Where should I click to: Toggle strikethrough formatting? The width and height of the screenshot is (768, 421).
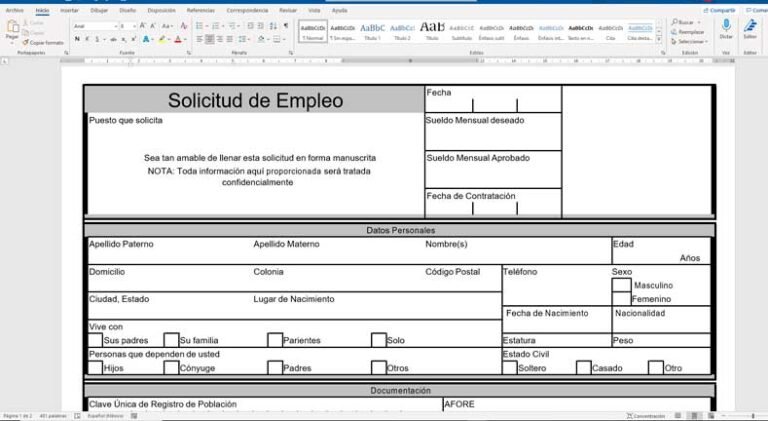point(113,39)
